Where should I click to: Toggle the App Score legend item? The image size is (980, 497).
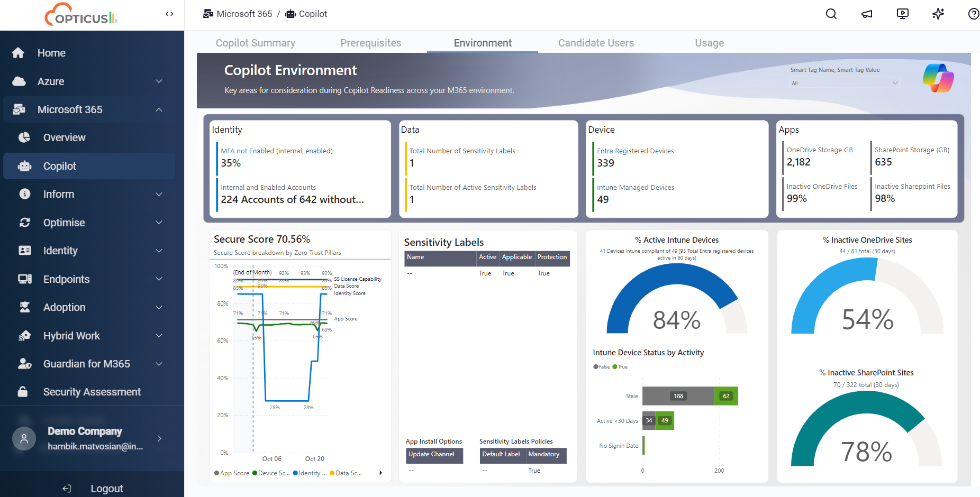232,473
